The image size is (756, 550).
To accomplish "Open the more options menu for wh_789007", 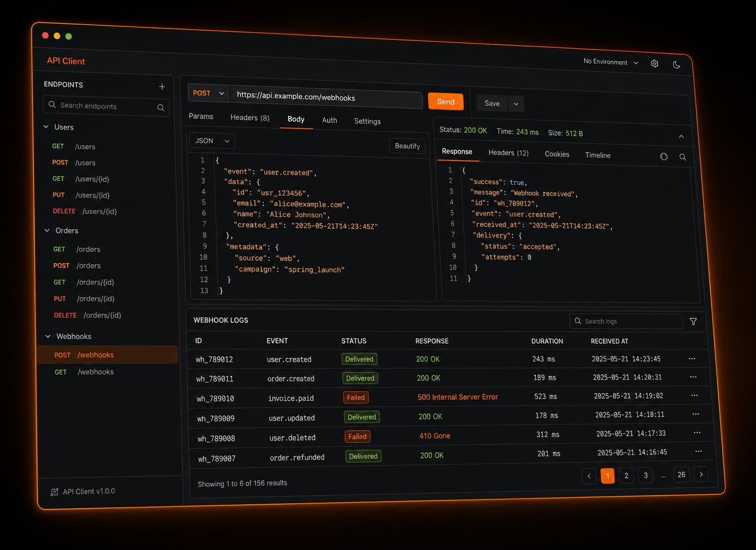I will point(699,451).
